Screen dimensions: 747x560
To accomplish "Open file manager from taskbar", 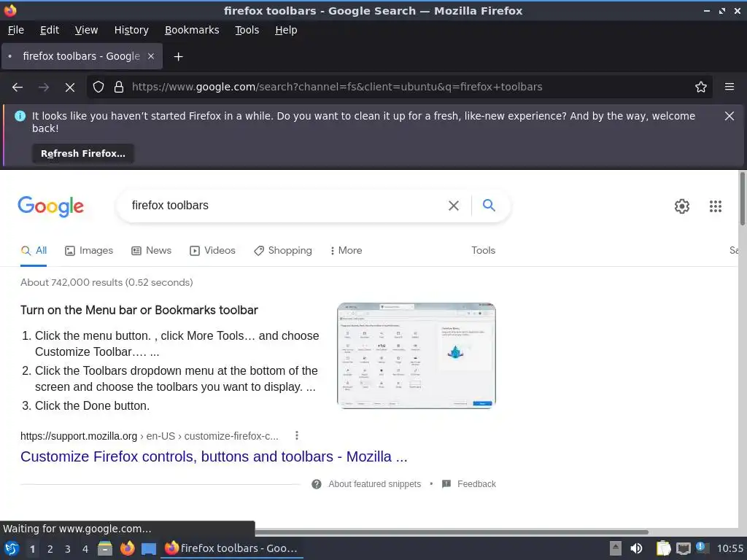I will pos(105,548).
